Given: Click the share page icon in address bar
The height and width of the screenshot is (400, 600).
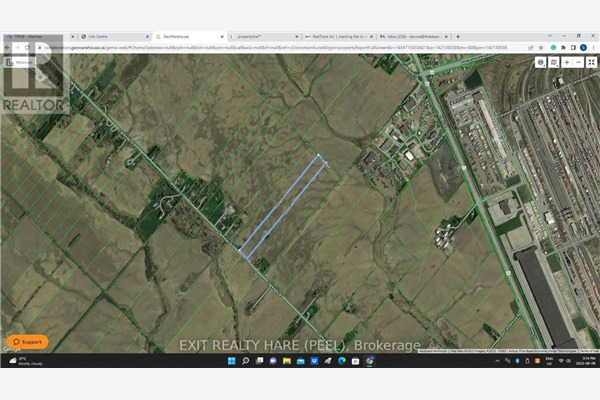Looking at the screenshot, I should (531, 47).
